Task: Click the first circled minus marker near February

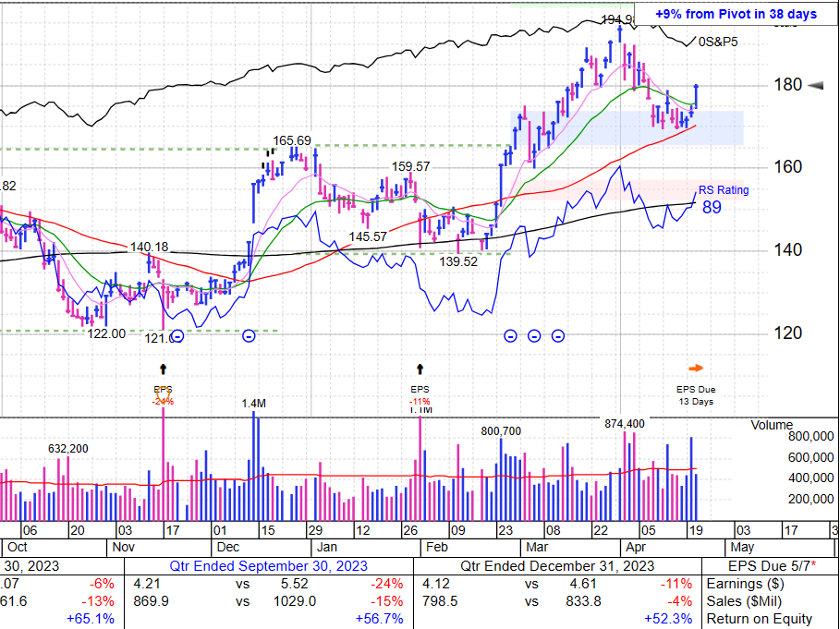Action: coord(509,335)
